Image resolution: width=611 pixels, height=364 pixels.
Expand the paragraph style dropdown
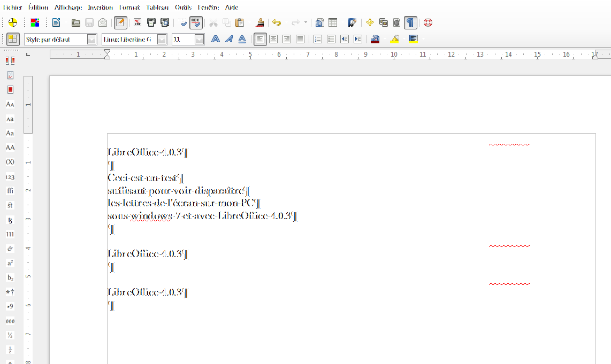tap(91, 39)
